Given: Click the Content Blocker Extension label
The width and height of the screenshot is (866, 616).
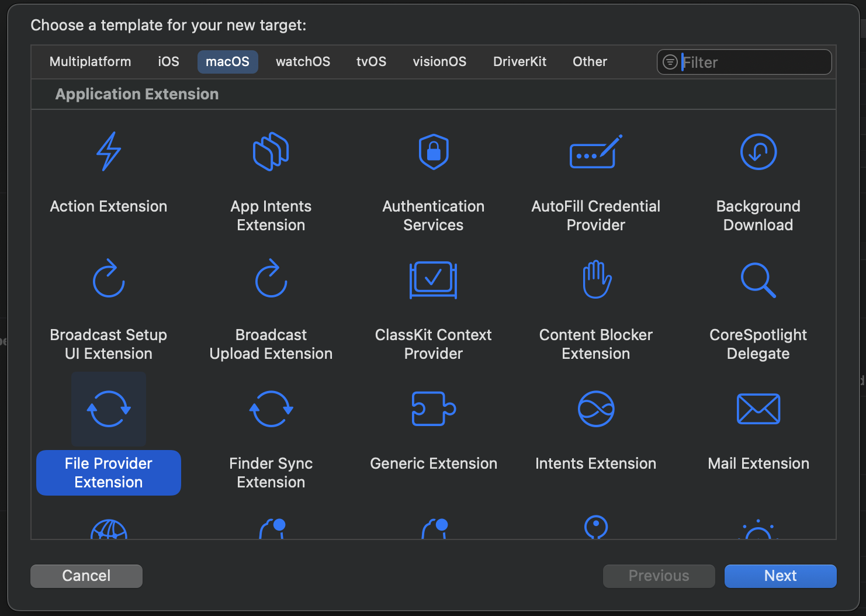Looking at the screenshot, I should point(596,344).
